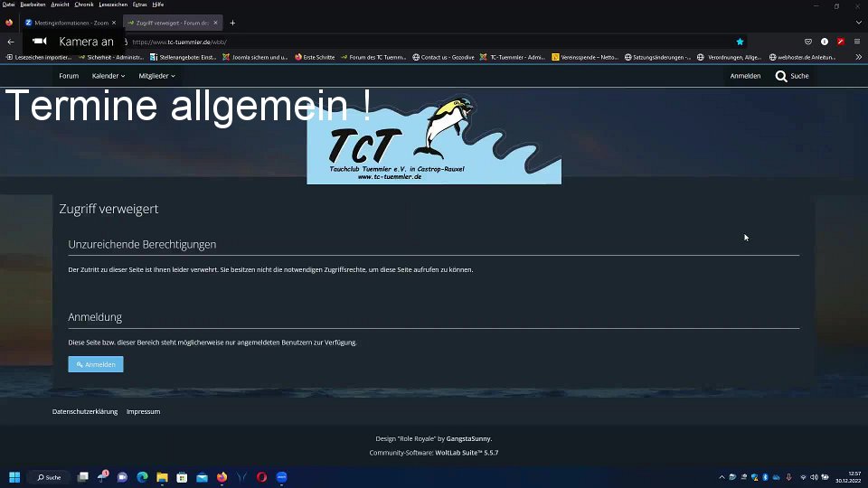Open File Explorer from the taskbar

coord(162,477)
